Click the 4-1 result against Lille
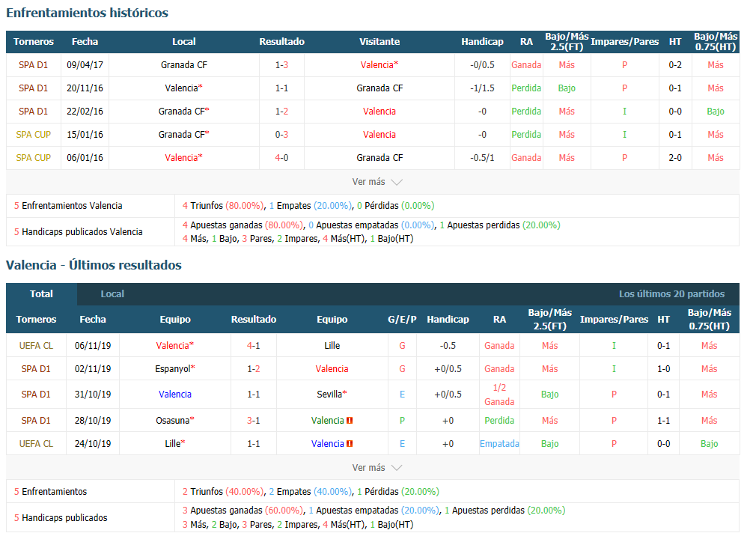This screenshot has width=756, height=542. [x=254, y=346]
